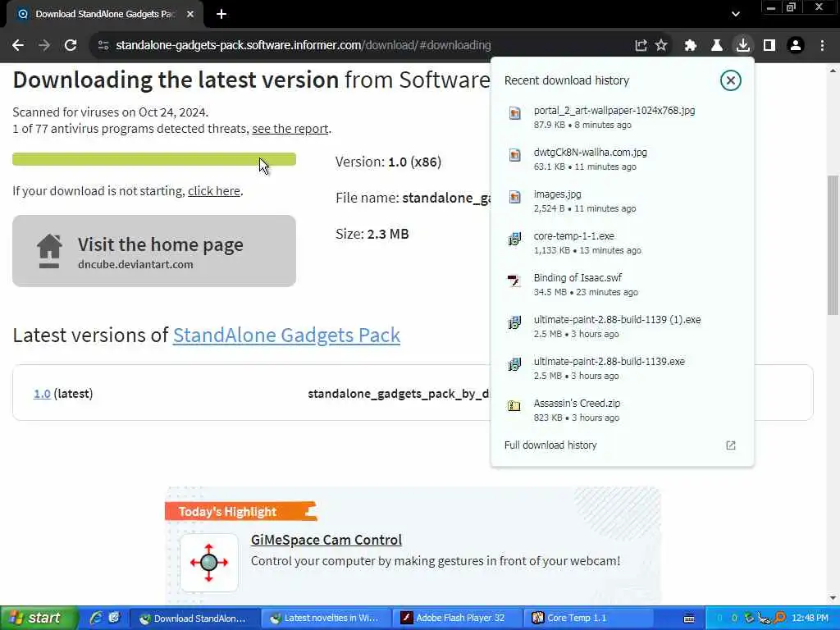Bookmark this page with the star
This screenshot has height=630, width=840.
click(x=662, y=46)
